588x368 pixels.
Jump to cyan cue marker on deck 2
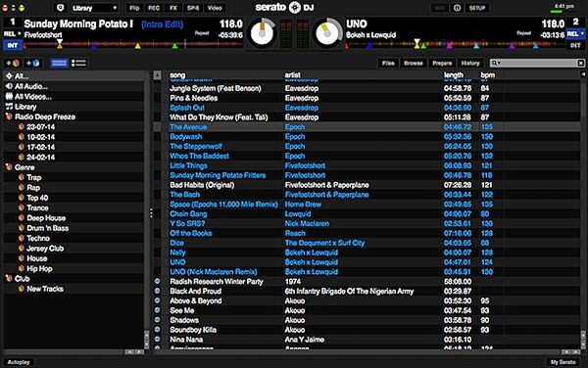coord(476,46)
